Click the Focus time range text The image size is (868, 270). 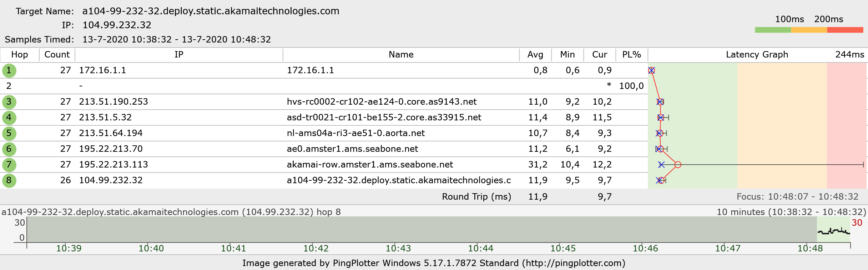click(797, 197)
